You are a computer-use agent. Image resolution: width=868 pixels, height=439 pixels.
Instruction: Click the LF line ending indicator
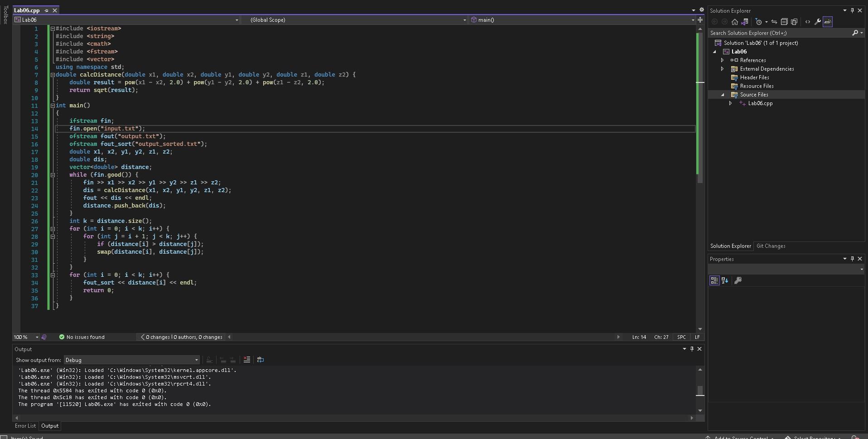(x=697, y=337)
